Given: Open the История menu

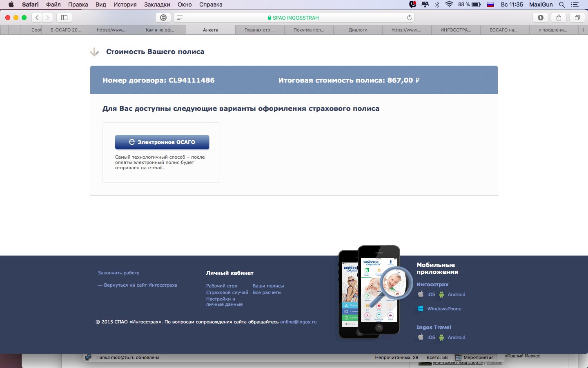Looking at the screenshot, I should (x=125, y=4).
